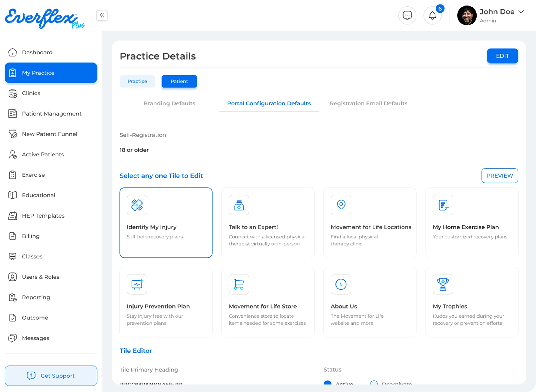Select the Deactivate status radio button

pyautogui.click(x=374, y=383)
